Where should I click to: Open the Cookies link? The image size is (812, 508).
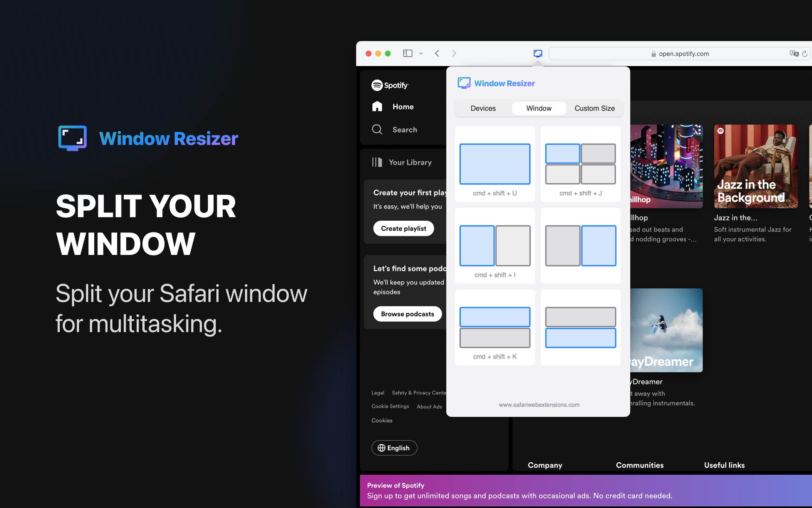coord(382,420)
